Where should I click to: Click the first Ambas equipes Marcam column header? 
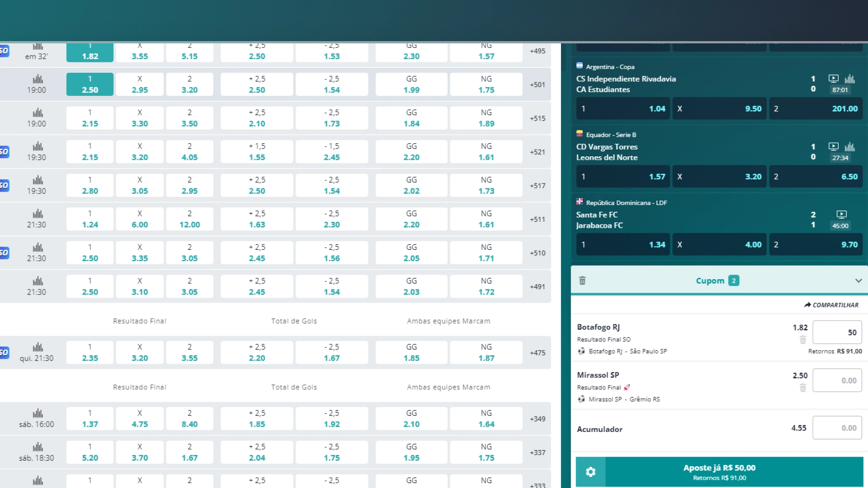coord(448,321)
